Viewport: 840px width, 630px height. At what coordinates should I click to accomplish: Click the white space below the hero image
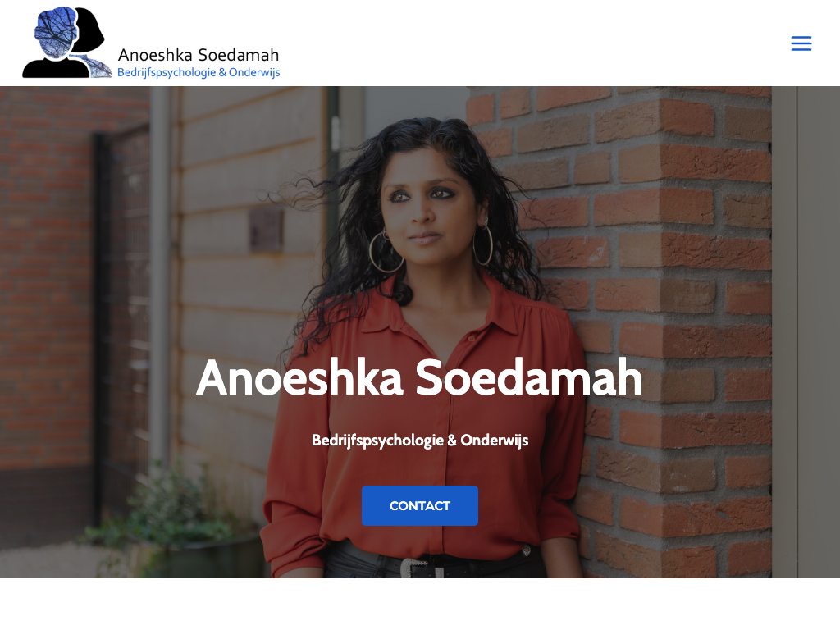420,605
